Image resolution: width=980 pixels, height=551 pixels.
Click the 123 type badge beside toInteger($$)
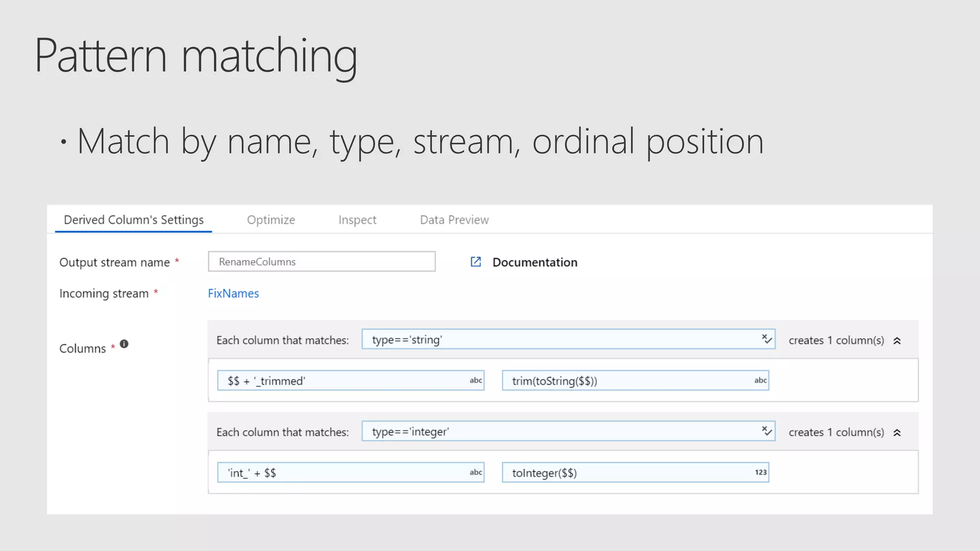[x=760, y=472]
